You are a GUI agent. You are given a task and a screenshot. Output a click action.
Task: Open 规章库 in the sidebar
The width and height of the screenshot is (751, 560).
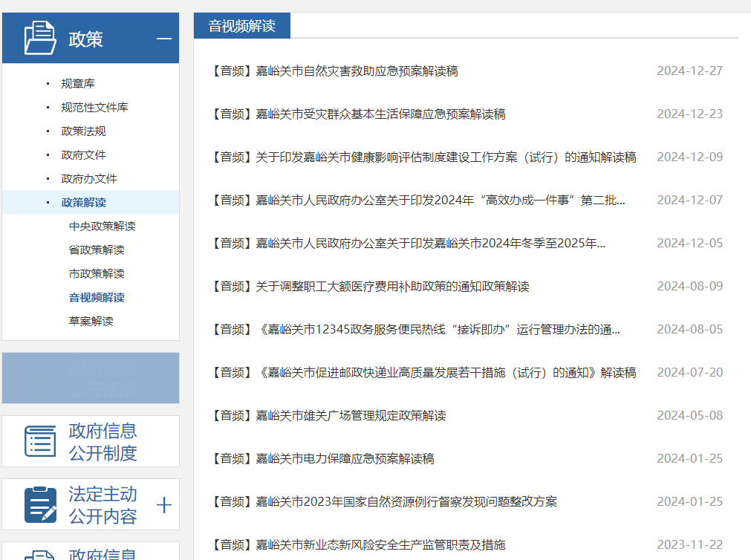(x=78, y=84)
